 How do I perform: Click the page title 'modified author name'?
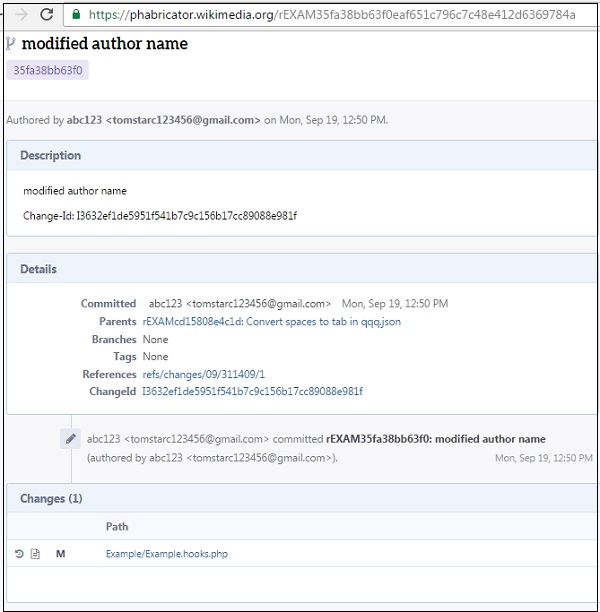(104, 44)
